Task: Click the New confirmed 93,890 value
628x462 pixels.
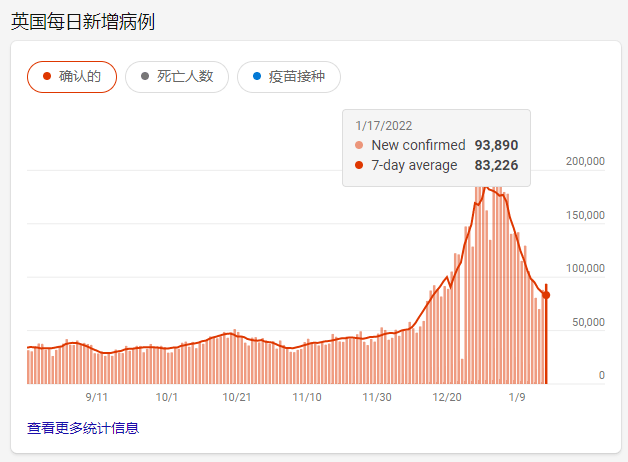Action: pos(496,145)
